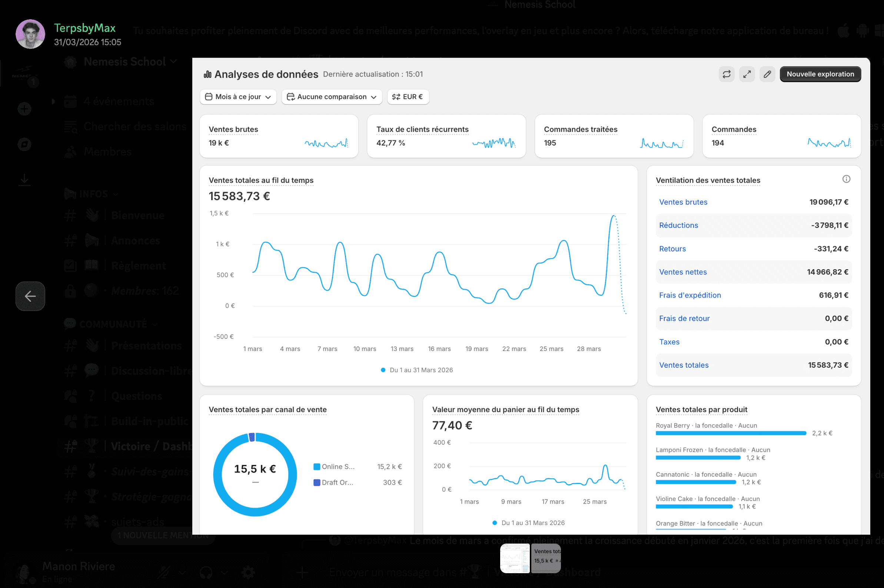
Task: Click the Ventes totales link in the breakdown
Action: tap(684, 365)
